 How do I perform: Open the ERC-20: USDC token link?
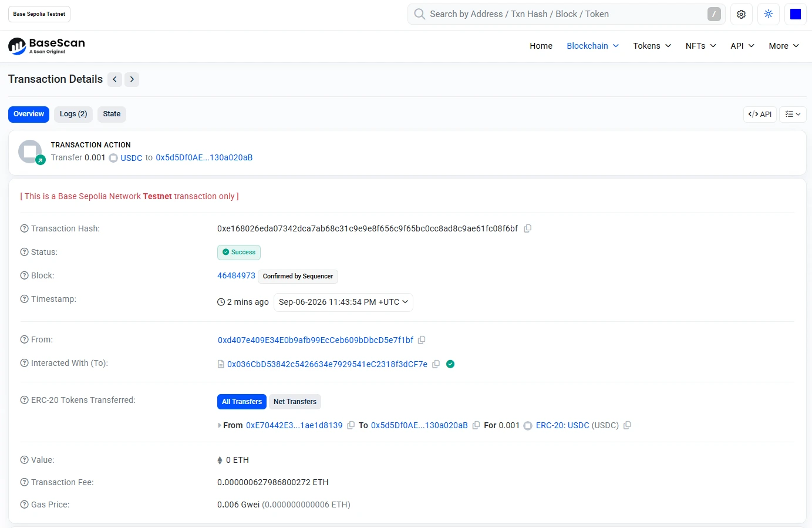tap(562, 425)
